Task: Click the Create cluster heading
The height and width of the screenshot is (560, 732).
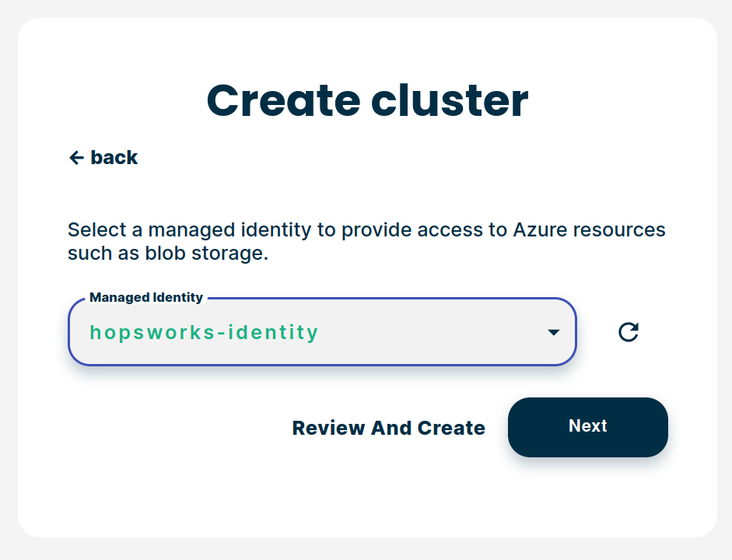Action: point(366,100)
